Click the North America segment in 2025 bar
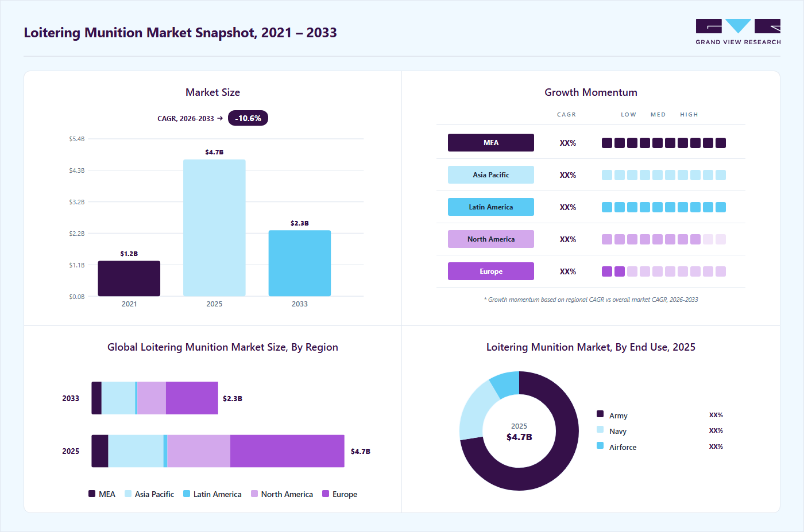Image resolution: width=804 pixels, height=532 pixels. coord(199,451)
